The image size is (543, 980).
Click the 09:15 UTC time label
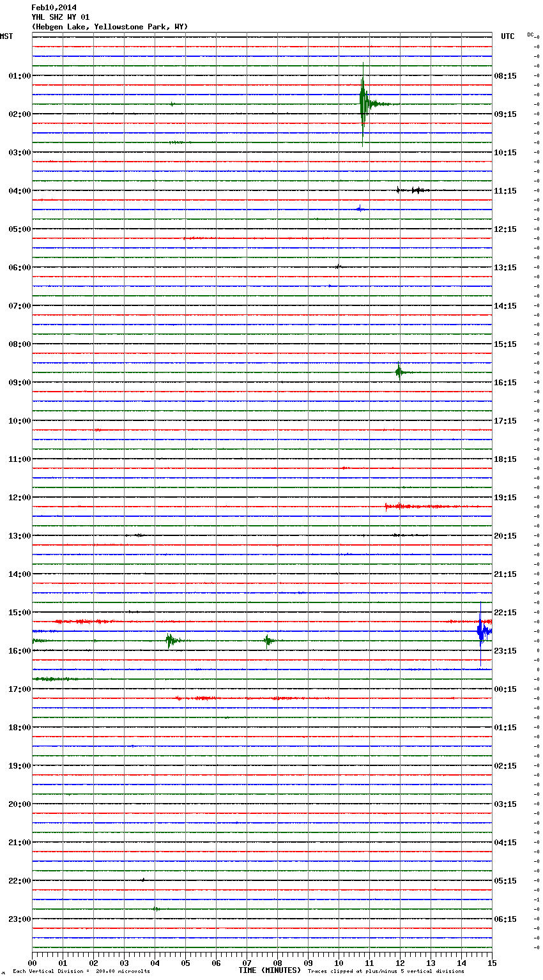point(505,114)
